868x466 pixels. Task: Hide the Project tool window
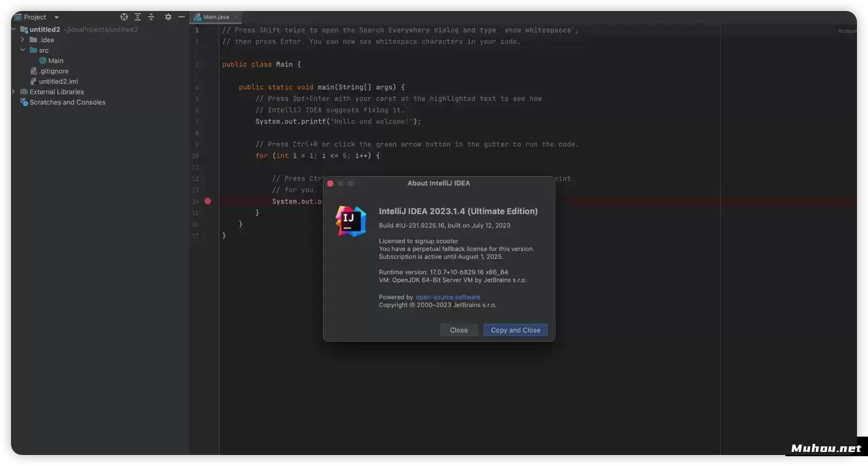182,17
